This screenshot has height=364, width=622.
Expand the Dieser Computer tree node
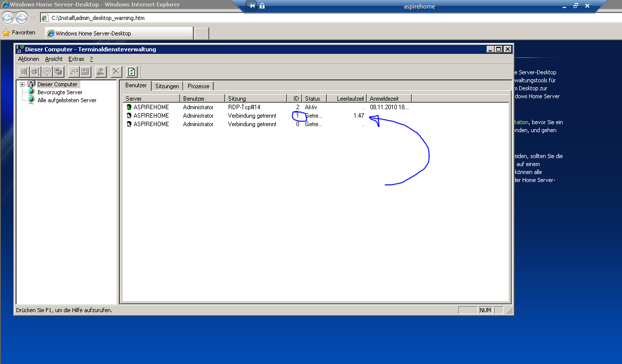click(x=22, y=84)
